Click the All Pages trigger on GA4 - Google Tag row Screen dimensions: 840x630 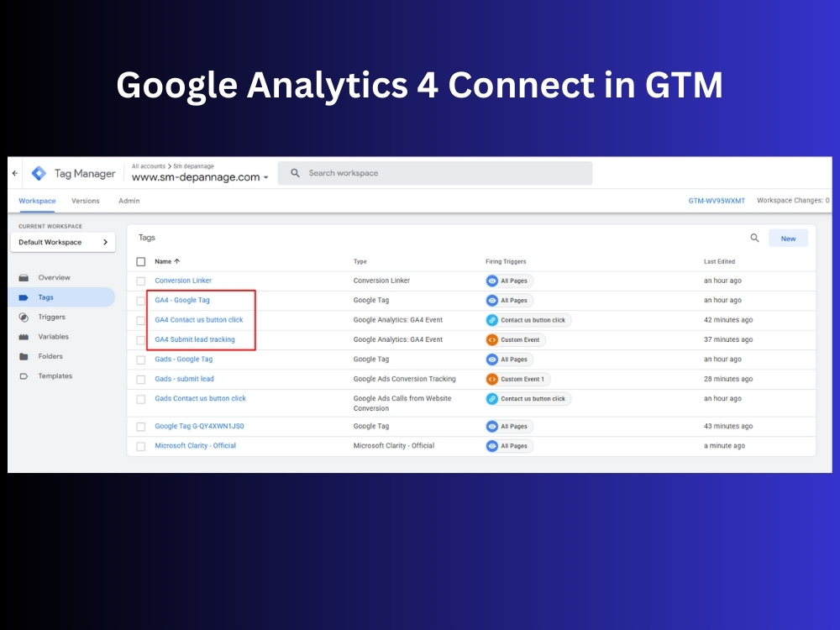[x=509, y=301]
